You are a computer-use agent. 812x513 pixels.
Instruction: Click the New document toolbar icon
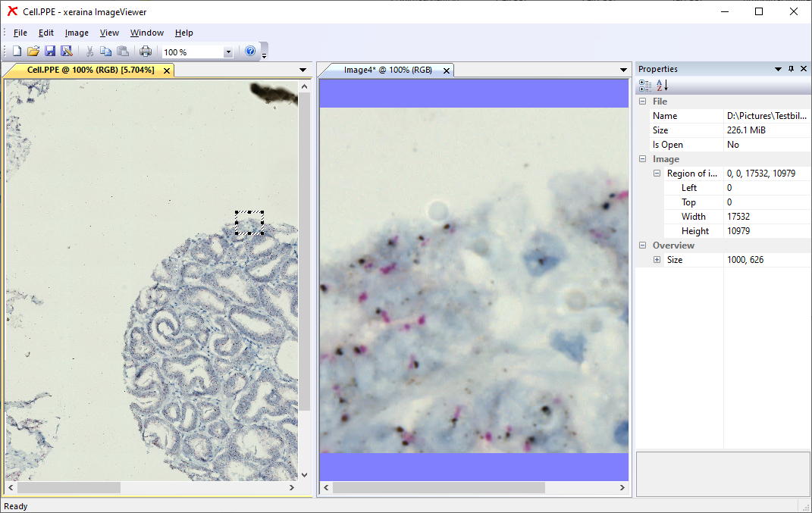click(17, 52)
